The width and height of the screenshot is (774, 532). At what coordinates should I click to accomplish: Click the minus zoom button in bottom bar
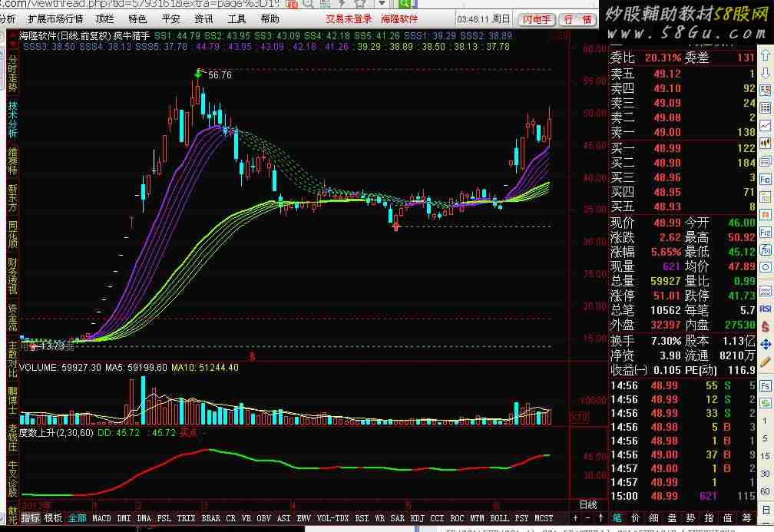click(x=587, y=518)
